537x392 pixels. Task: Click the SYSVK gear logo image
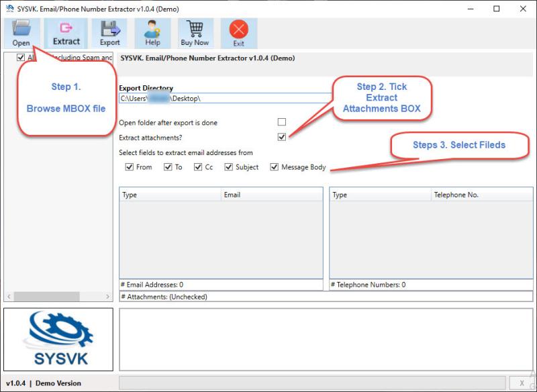(58, 339)
